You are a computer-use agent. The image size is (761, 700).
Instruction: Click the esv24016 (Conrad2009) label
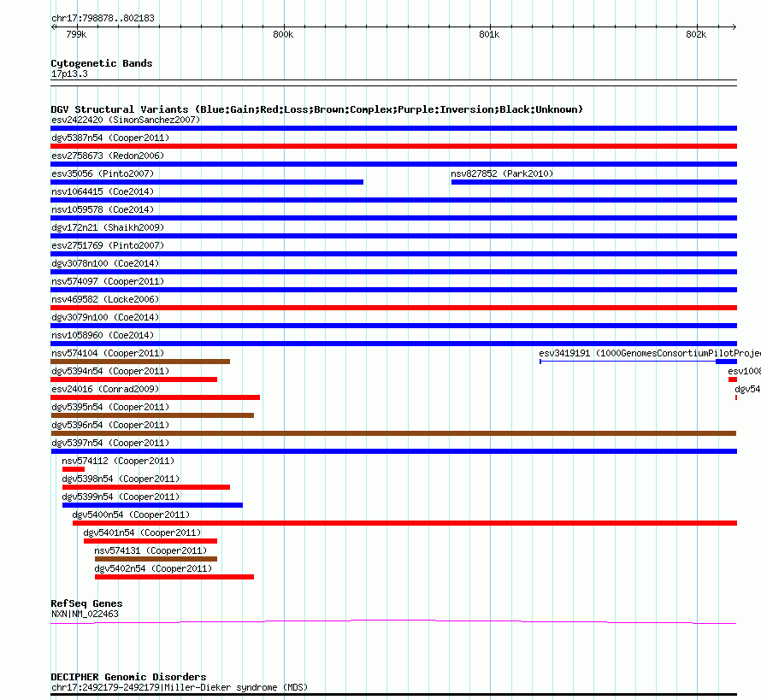pyautogui.click(x=105, y=389)
